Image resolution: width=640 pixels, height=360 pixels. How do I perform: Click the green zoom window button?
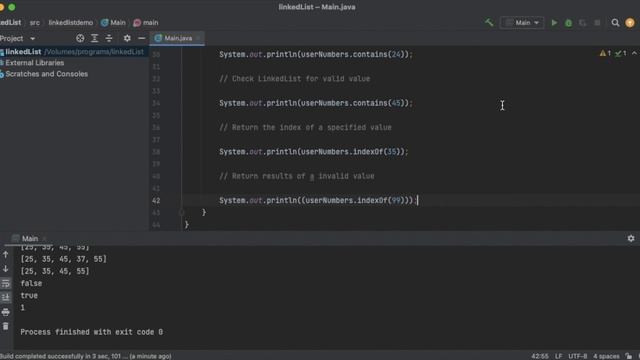tap(12, 7)
